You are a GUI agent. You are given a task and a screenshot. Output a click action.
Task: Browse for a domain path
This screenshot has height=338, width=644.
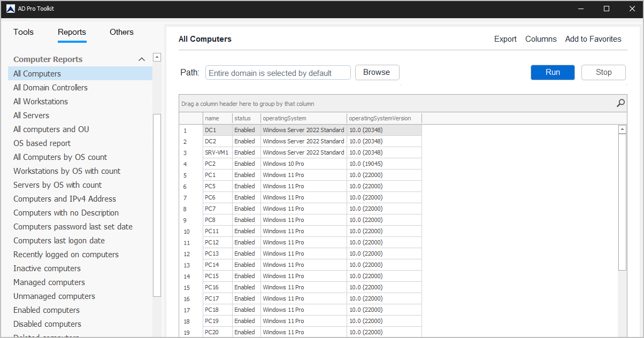(377, 72)
